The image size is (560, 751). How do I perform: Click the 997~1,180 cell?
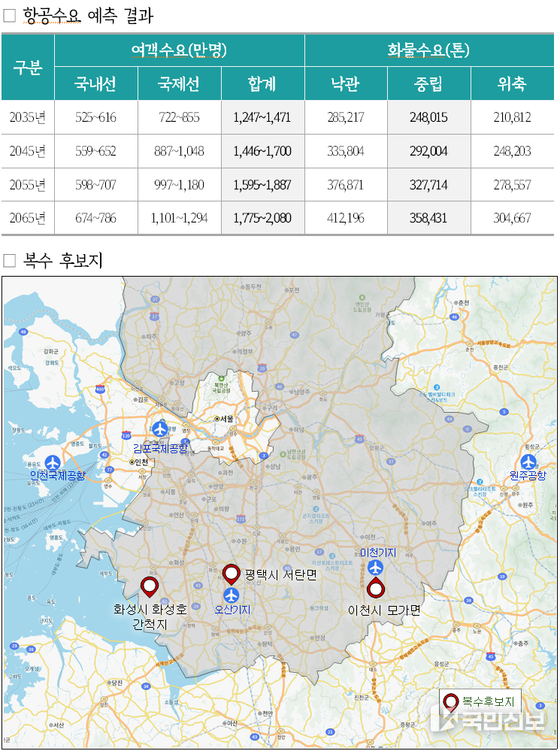tap(180, 185)
